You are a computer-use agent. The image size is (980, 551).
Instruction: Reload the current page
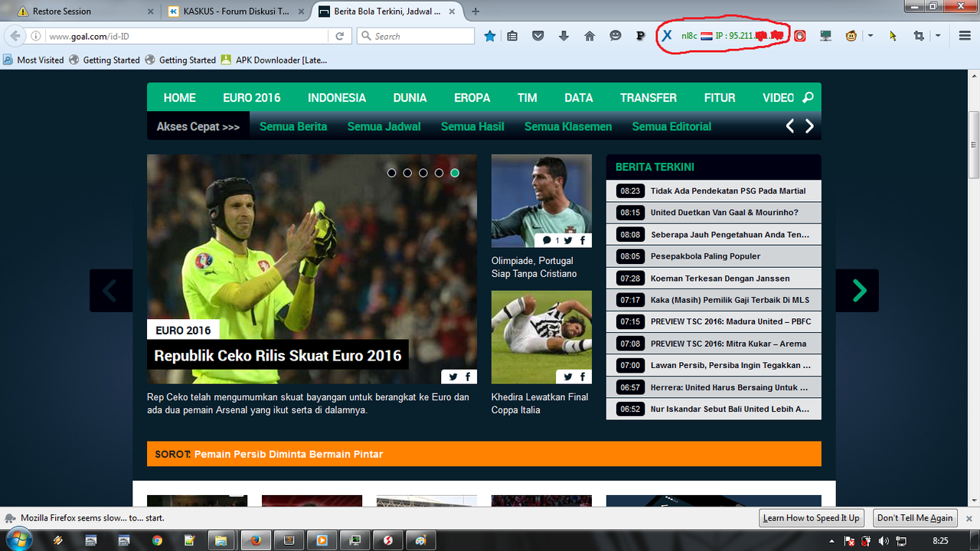[x=340, y=36]
